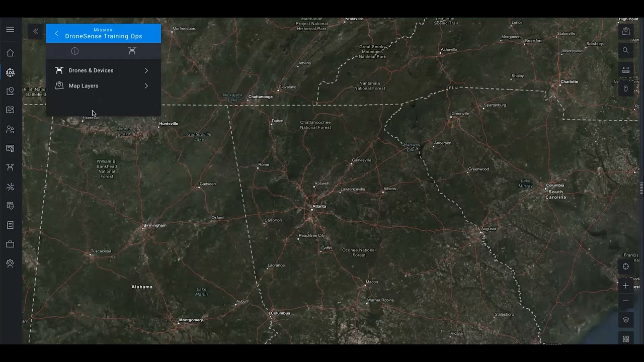Click the Columbia city label on map
644x362 pixels.
coord(555,185)
